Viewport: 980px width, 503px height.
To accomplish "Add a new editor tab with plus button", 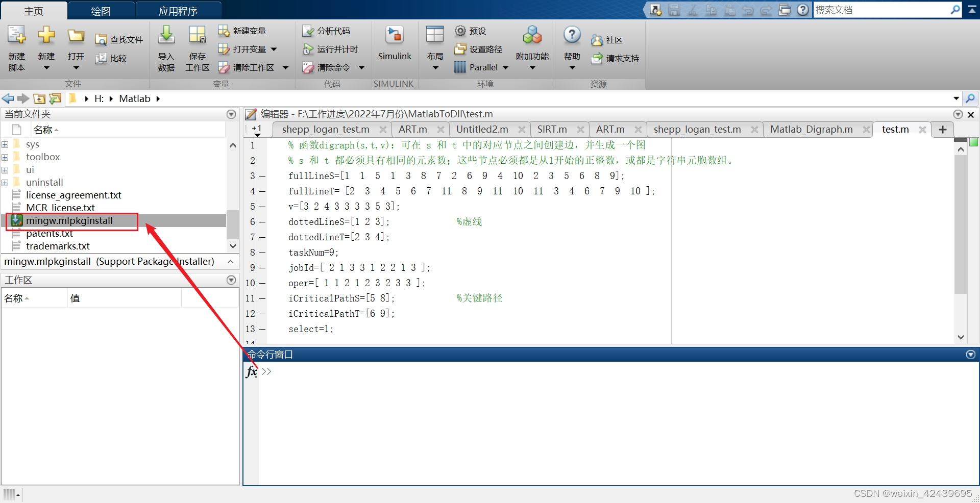I will click(943, 130).
